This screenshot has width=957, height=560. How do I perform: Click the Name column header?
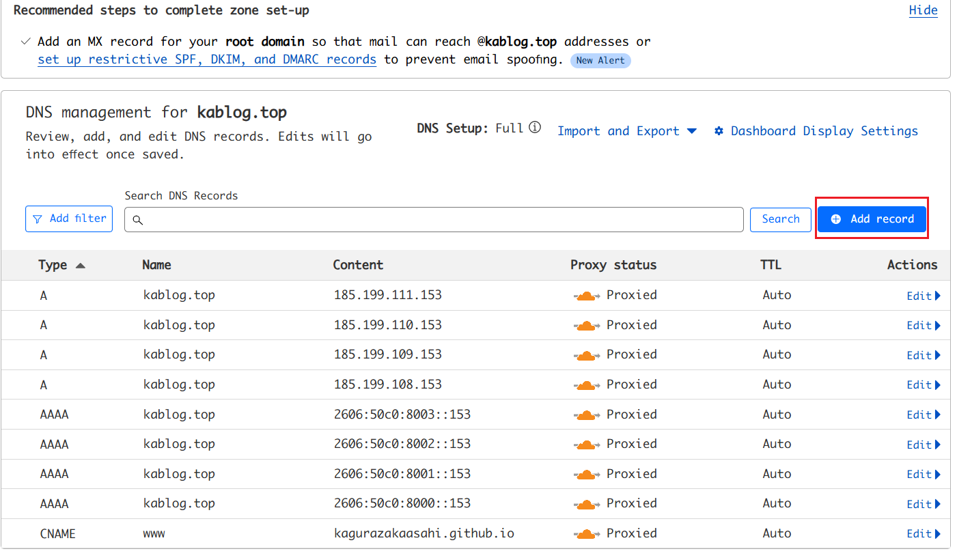tap(156, 265)
